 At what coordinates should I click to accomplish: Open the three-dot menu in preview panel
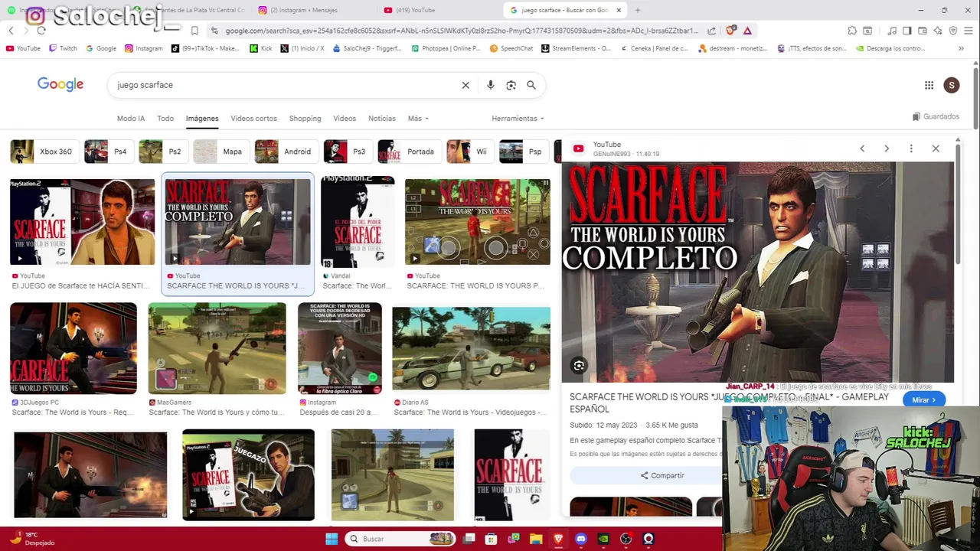pos(911,148)
